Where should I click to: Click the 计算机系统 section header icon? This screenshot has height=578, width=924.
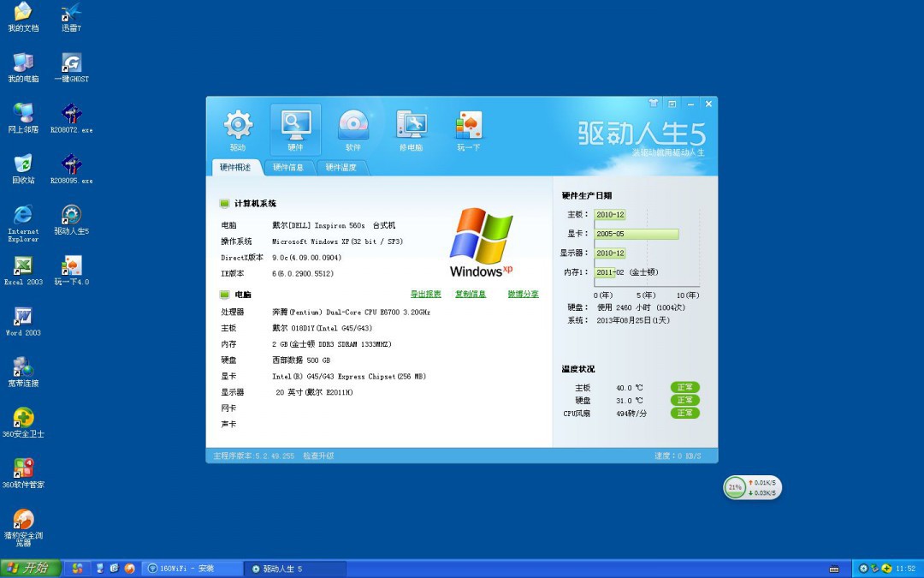coord(224,204)
